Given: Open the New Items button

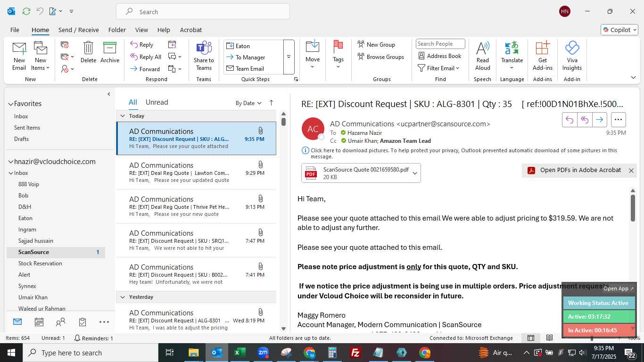Looking at the screenshot, I should coord(41,56).
